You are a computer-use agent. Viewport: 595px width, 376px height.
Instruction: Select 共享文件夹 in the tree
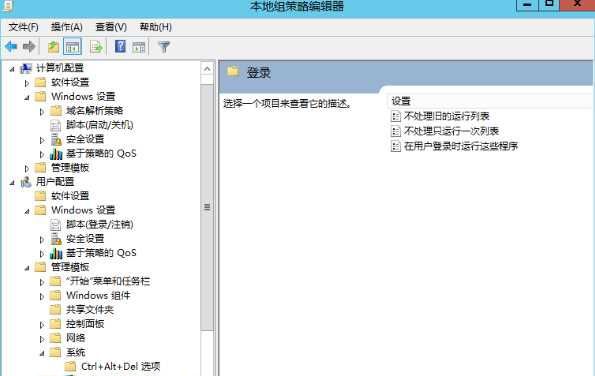(90, 310)
